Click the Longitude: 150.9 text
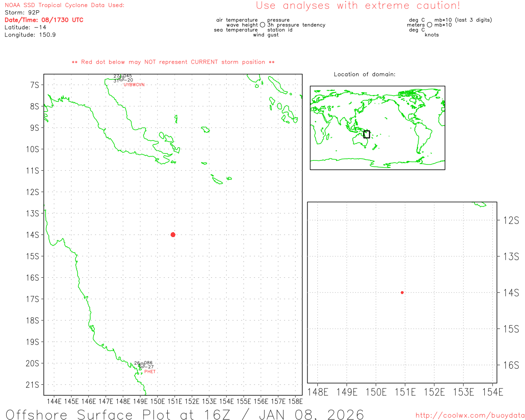525x420 pixels. point(30,35)
